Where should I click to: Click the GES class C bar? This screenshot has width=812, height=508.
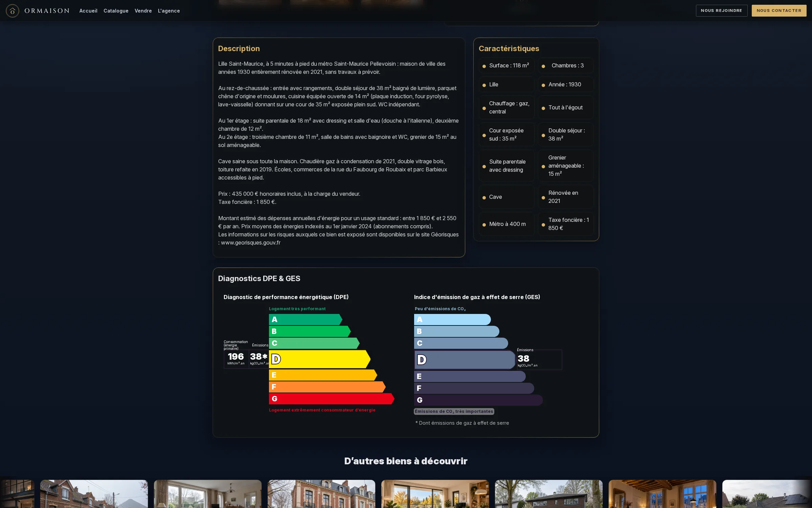[461, 343]
